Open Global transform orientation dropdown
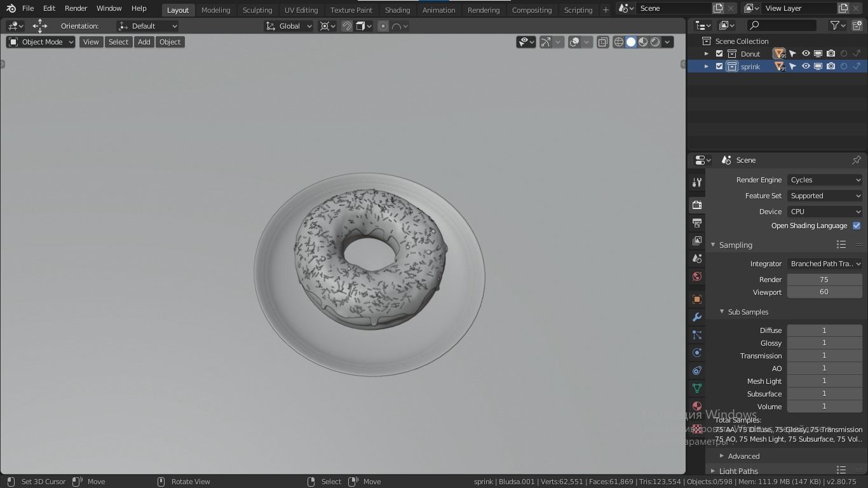The width and height of the screenshot is (868, 488). coord(289,26)
